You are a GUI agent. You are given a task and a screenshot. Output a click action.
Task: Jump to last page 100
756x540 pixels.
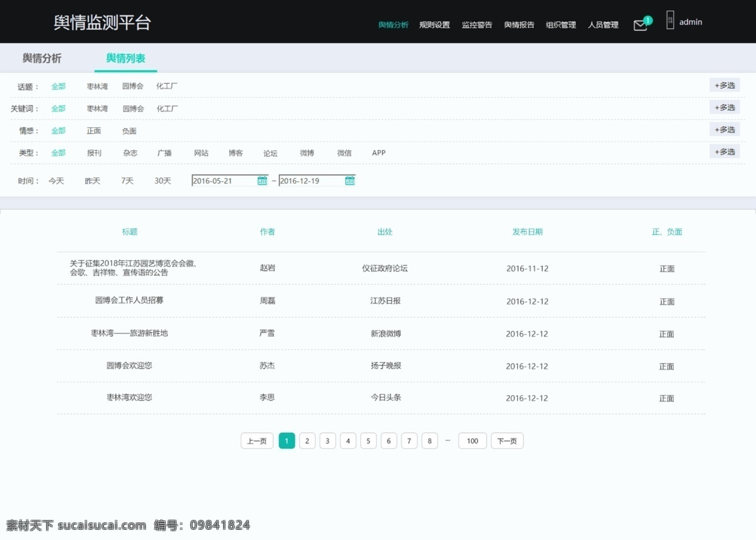472,441
